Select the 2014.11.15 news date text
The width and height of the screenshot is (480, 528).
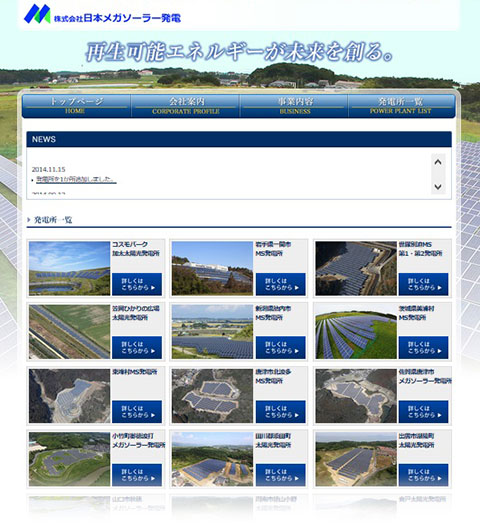[49, 169]
